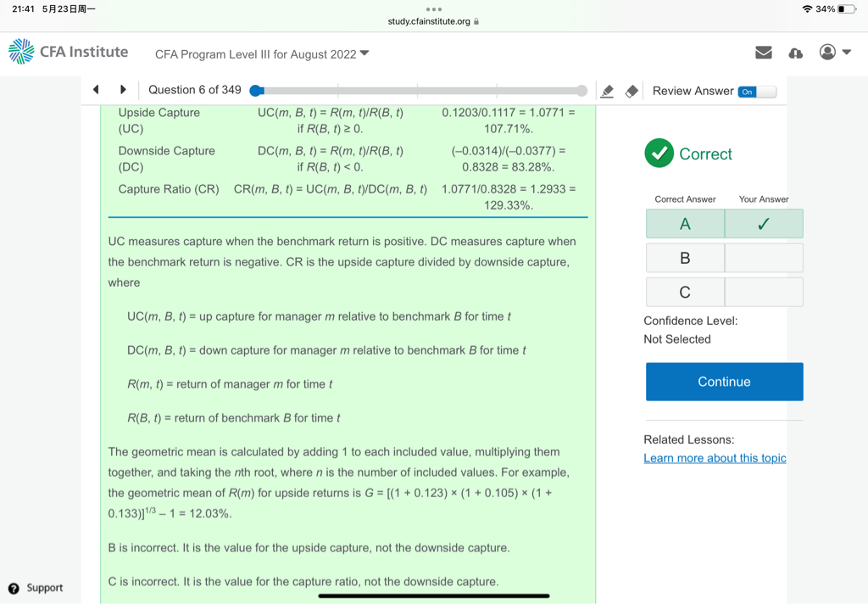Click the battery status icon

pos(847,8)
